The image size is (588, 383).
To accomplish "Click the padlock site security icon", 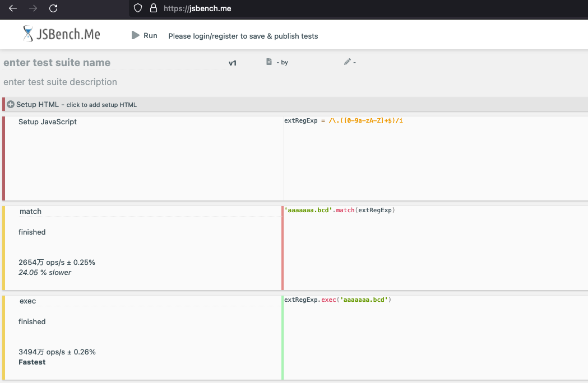I will click(153, 8).
